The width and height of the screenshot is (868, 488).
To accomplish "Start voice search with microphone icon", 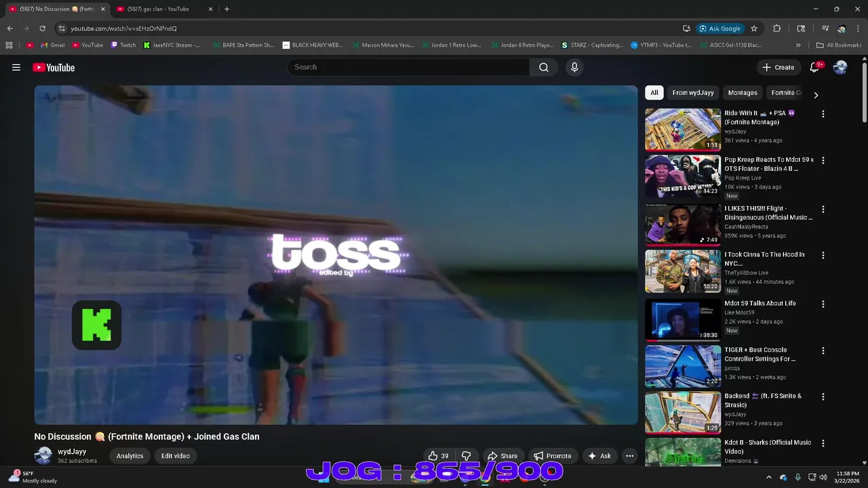I will coord(574,67).
